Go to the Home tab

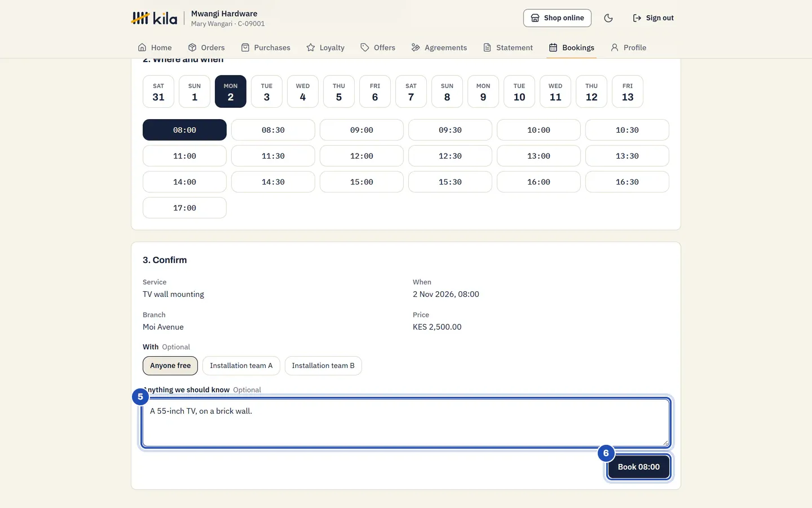coord(155,47)
